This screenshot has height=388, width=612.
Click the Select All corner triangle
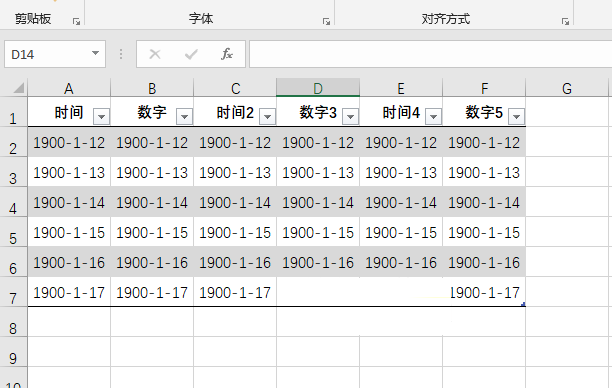tap(19, 88)
